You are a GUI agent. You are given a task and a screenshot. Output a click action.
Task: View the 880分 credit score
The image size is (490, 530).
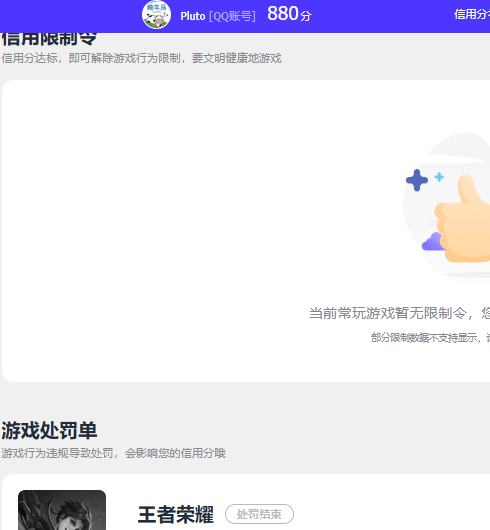[289, 14]
